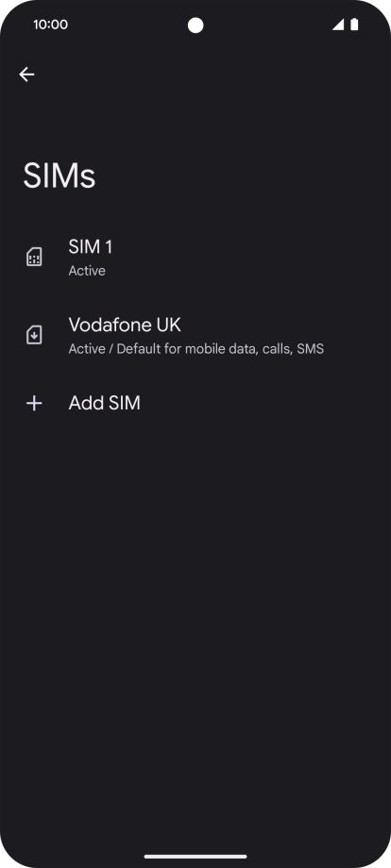The width and height of the screenshot is (391, 868).
Task: Tap the back arrow icon
Action: pos(26,75)
